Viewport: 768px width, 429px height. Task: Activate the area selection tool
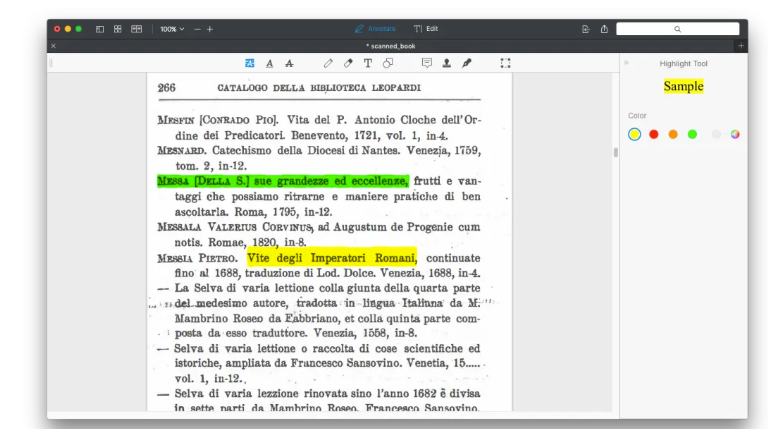click(x=505, y=63)
